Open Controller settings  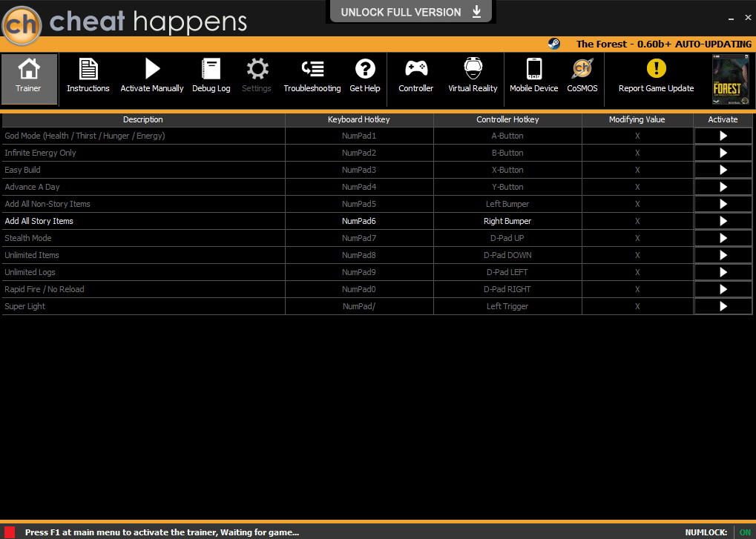[x=415, y=76]
